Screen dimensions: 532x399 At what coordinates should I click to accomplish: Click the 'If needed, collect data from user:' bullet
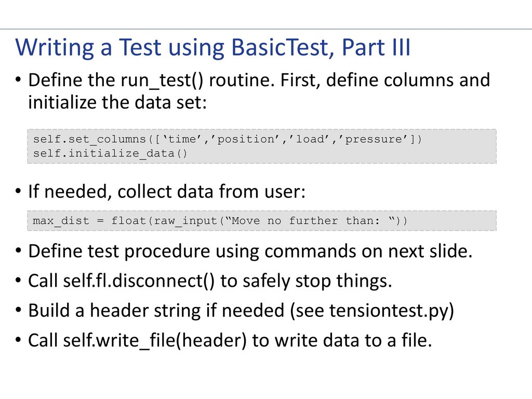click(167, 191)
